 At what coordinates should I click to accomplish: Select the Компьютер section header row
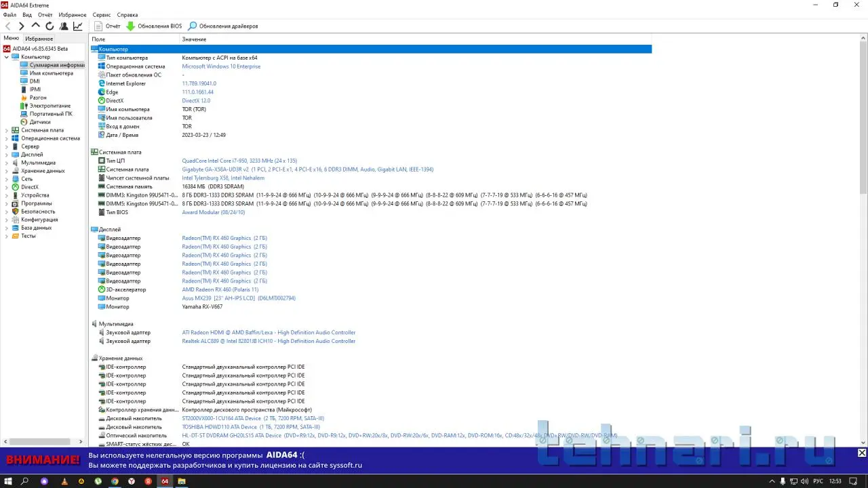click(x=371, y=49)
